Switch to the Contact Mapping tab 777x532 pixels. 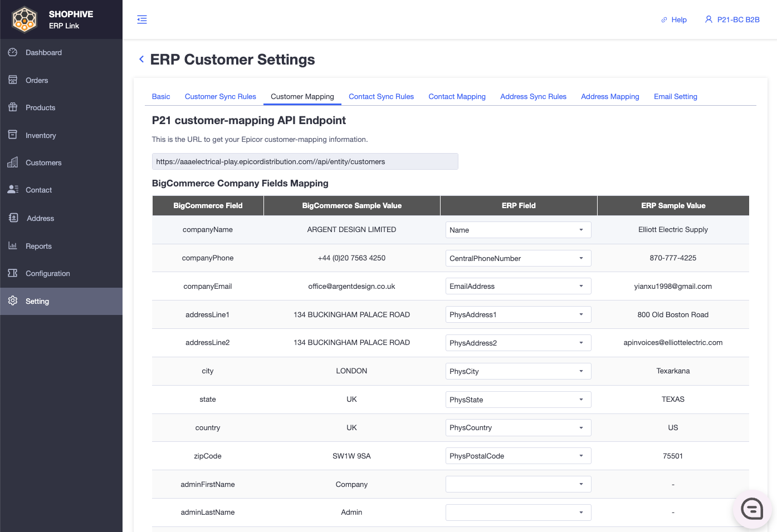457,96
